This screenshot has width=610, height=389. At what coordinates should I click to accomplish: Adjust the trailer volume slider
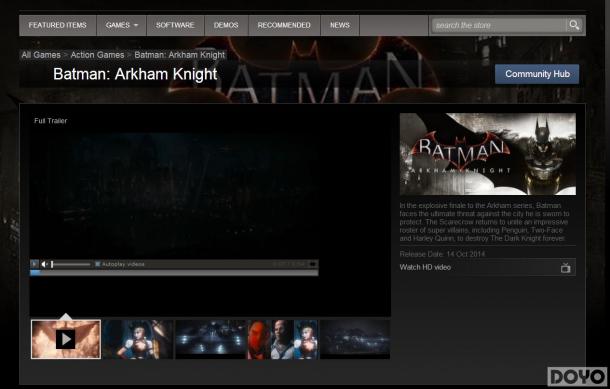(x=71, y=265)
